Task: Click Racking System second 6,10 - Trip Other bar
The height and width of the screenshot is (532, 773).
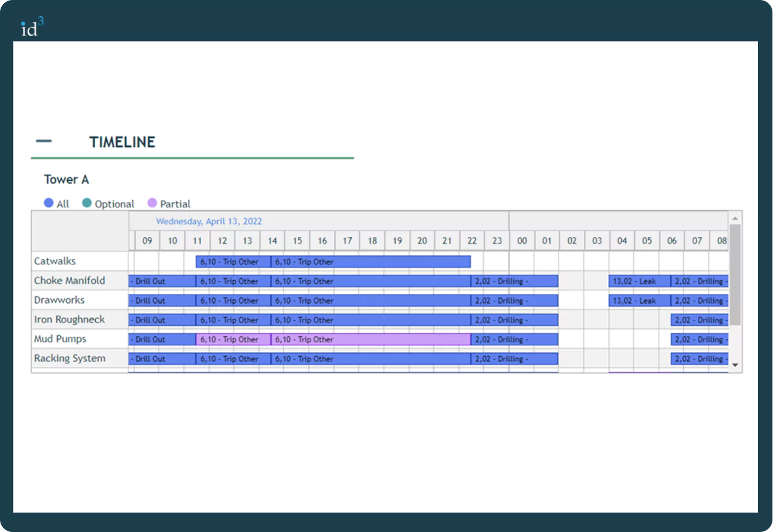Action: (x=371, y=358)
